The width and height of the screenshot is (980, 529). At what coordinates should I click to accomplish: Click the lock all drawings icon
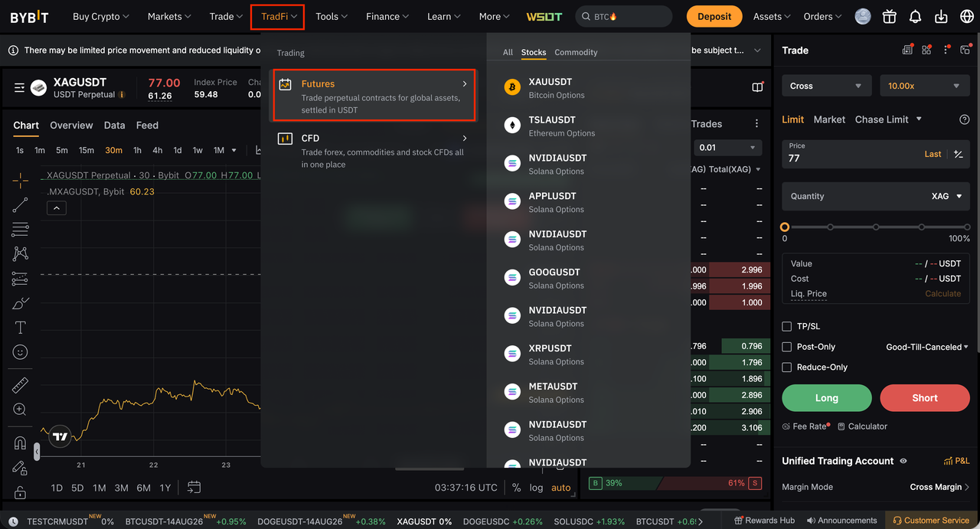(20, 492)
